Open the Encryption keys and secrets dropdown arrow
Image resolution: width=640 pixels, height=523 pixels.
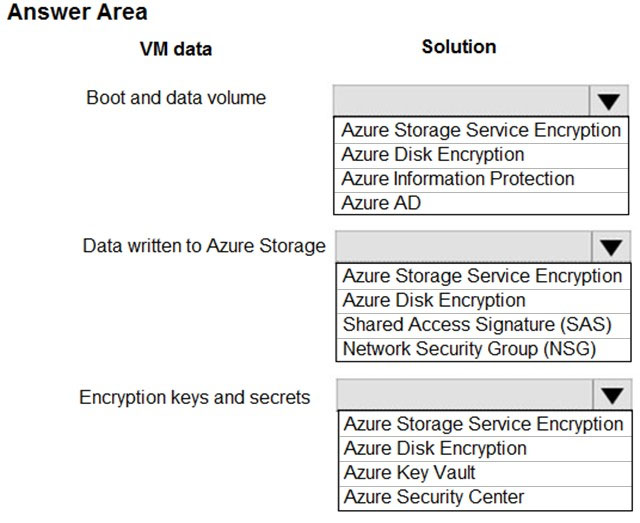(612, 395)
